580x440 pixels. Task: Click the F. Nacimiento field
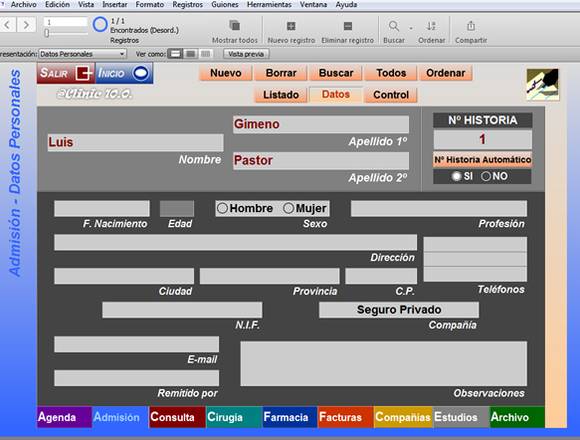pos(102,209)
